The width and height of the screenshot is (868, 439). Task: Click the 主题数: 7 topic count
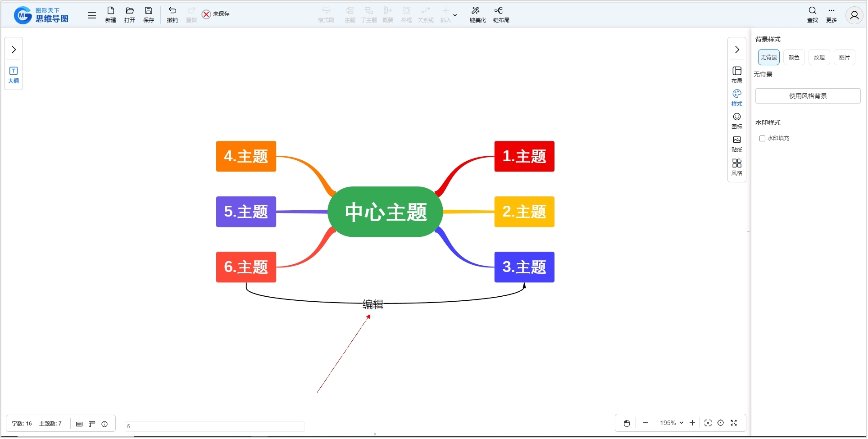(x=50, y=424)
